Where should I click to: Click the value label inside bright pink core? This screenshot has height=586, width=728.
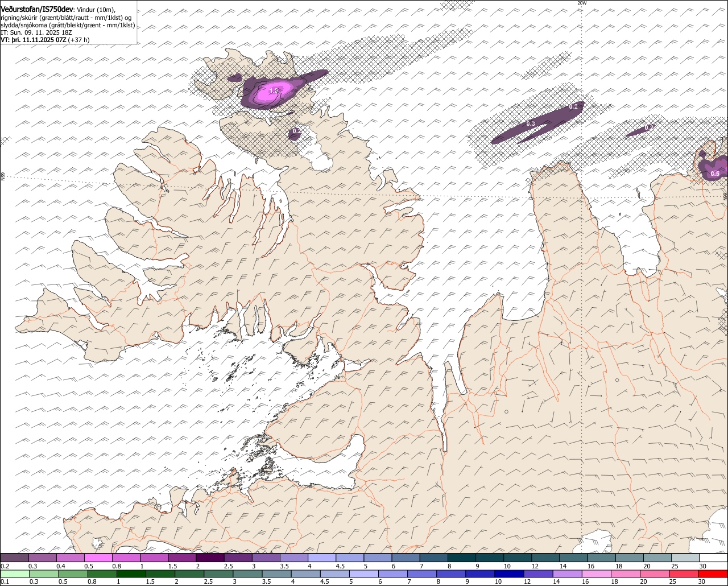click(274, 90)
